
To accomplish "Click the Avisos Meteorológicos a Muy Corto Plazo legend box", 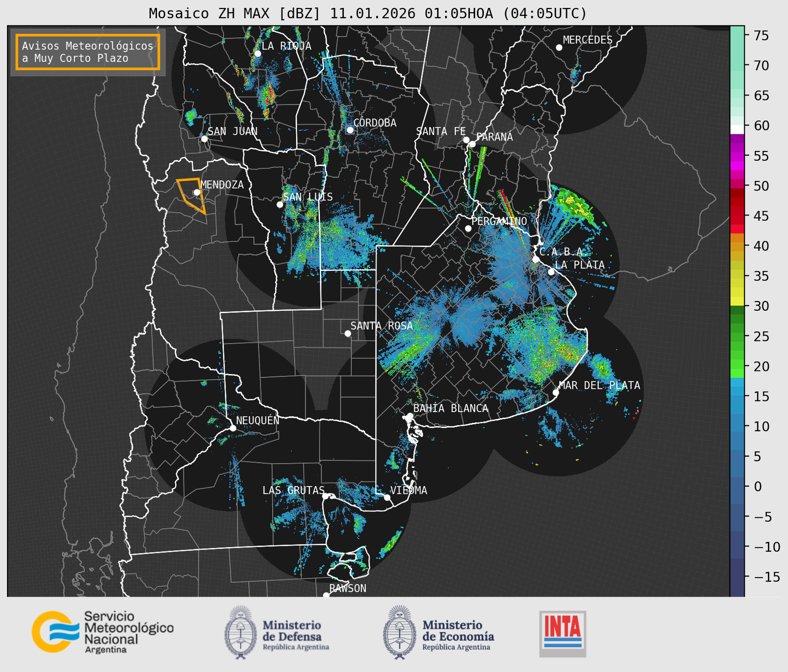I will pyautogui.click(x=88, y=52).
